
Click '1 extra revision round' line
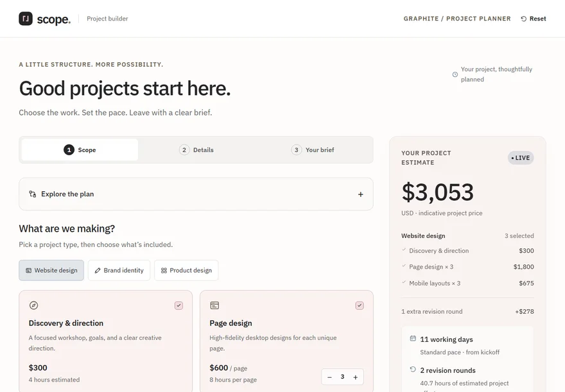pos(432,311)
